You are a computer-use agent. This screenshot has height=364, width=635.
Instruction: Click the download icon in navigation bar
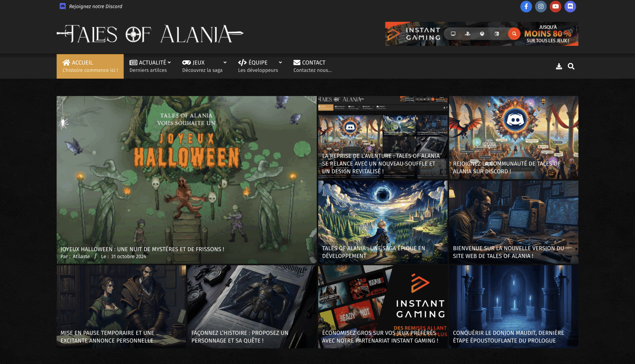(x=559, y=66)
